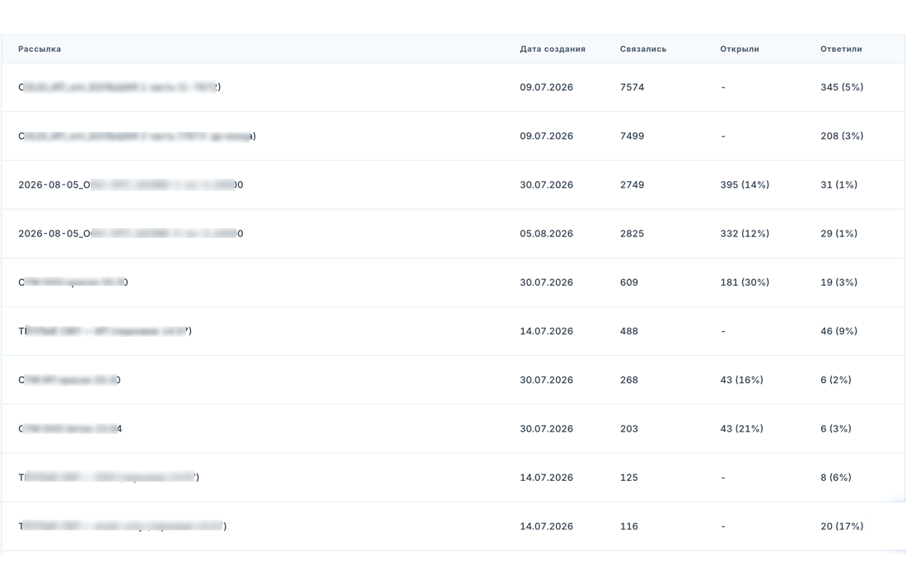
Task: Click the 332 (12%) opened value
Action: point(745,234)
